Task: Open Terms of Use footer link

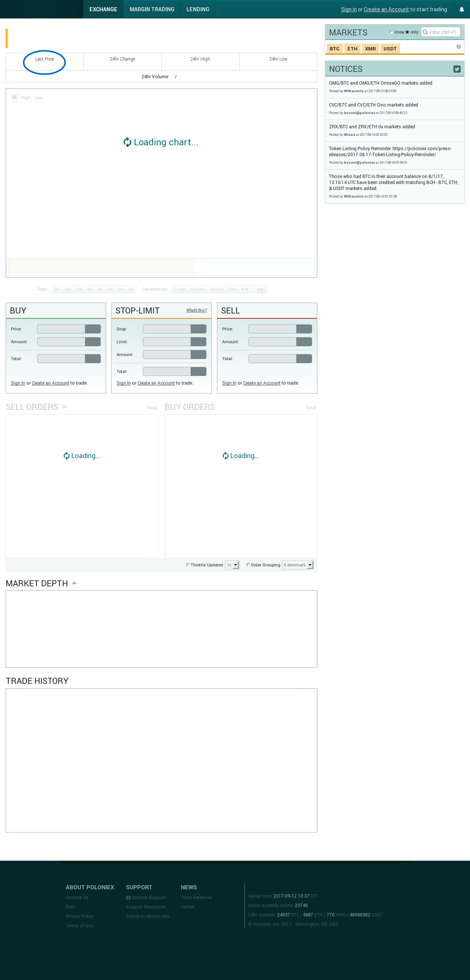Action: click(x=79, y=925)
